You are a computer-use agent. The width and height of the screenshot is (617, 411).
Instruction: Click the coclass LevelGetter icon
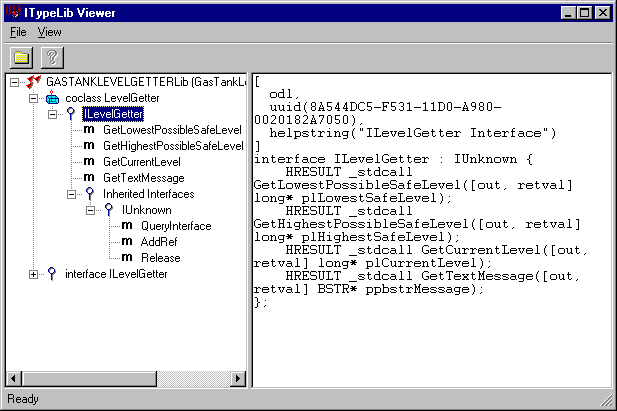pyautogui.click(x=52, y=98)
